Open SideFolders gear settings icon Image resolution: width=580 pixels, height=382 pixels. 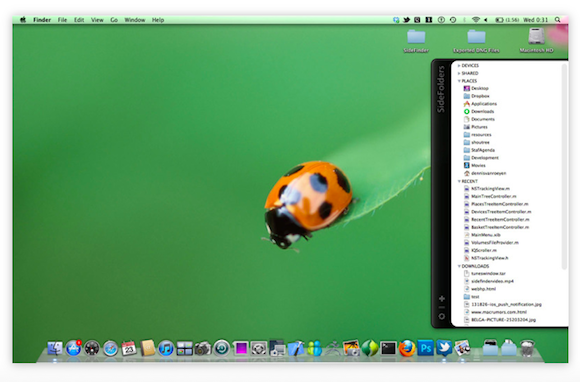(x=442, y=317)
